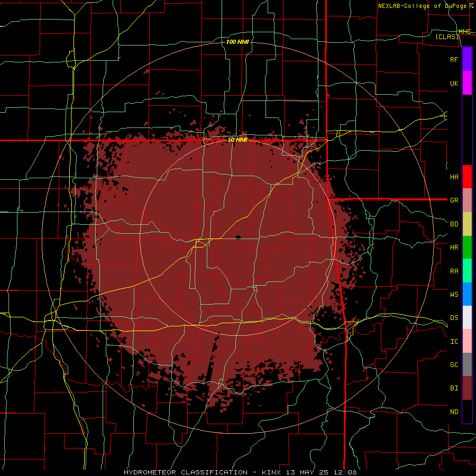This screenshot has height=476, width=476.
Task: Click the '12:08' timestamp in the bottom caption
Action: click(x=345, y=472)
